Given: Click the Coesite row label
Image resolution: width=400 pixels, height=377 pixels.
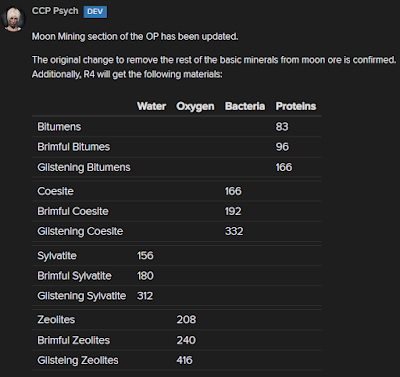Looking at the screenshot, I should pyautogui.click(x=55, y=191).
